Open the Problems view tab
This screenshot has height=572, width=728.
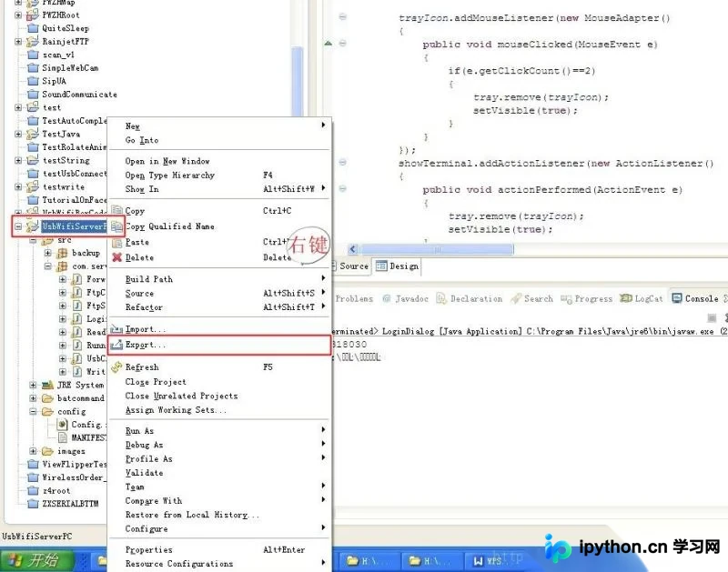click(354, 299)
